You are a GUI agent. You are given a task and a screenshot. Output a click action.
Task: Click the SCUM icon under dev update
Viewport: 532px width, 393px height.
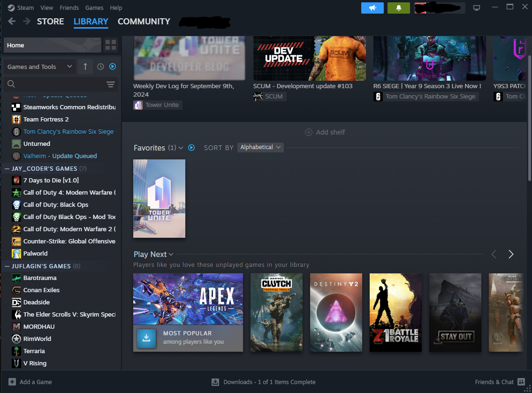[x=258, y=97]
